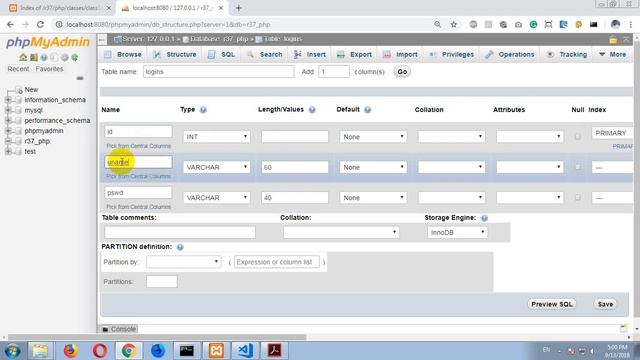640x360 pixels.
Task: Click Preview SQL button
Action: (x=552, y=304)
